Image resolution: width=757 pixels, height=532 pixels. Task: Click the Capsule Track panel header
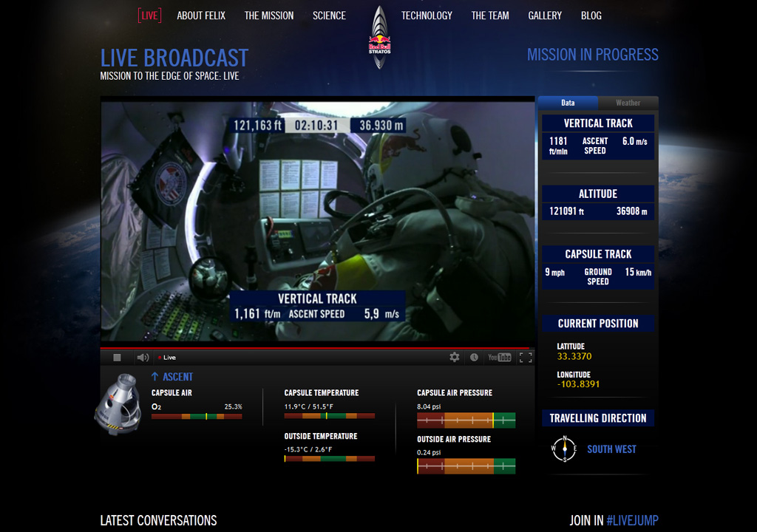click(597, 254)
